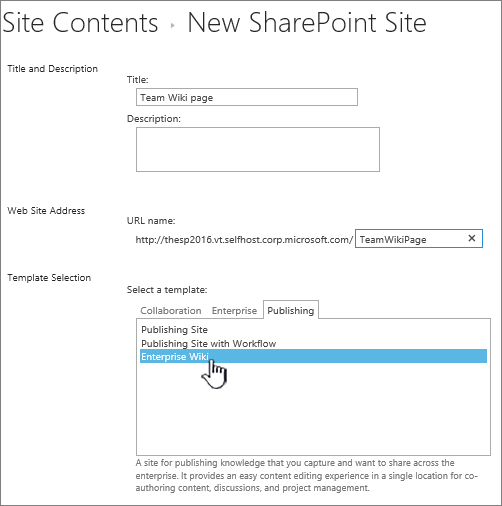Click empty area of template list box

click(313, 410)
